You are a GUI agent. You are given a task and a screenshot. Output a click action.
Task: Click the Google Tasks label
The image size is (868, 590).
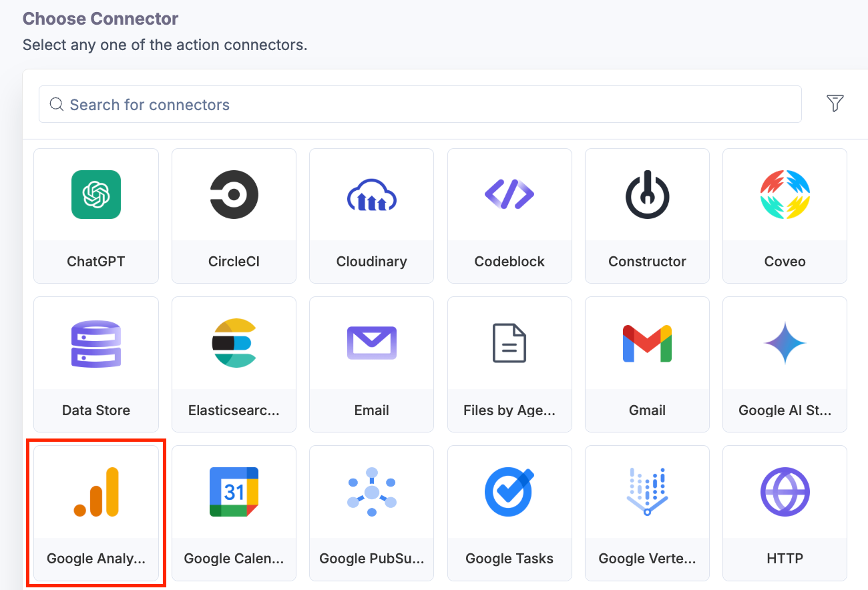pyautogui.click(x=509, y=559)
